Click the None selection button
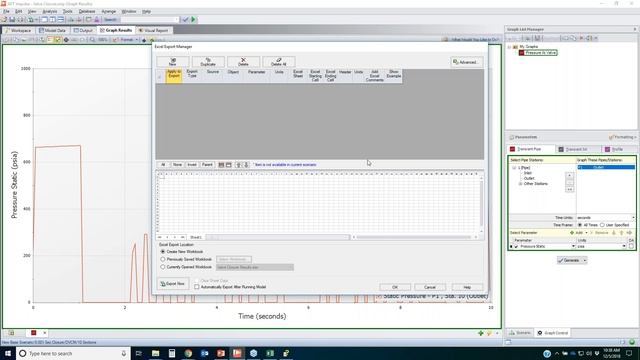 tap(177, 164)
